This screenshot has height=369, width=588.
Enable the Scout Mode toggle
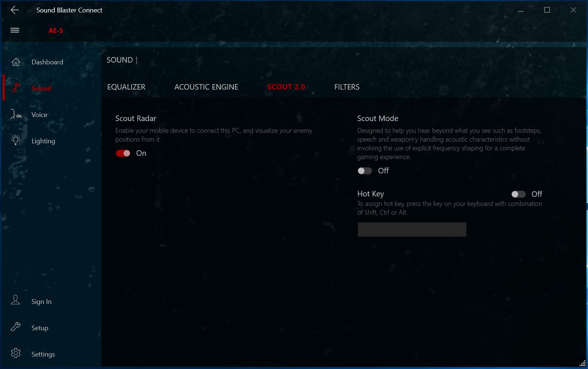(365, 171)
